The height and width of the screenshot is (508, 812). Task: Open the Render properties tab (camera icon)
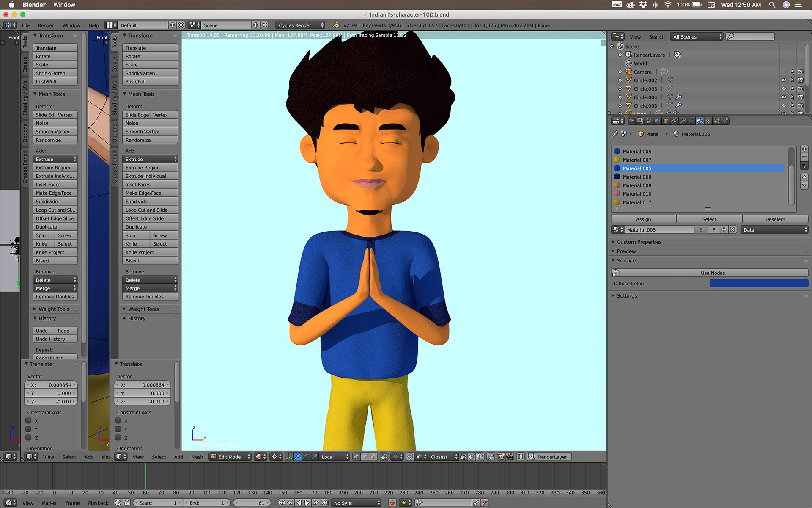(x=632, y=121)
